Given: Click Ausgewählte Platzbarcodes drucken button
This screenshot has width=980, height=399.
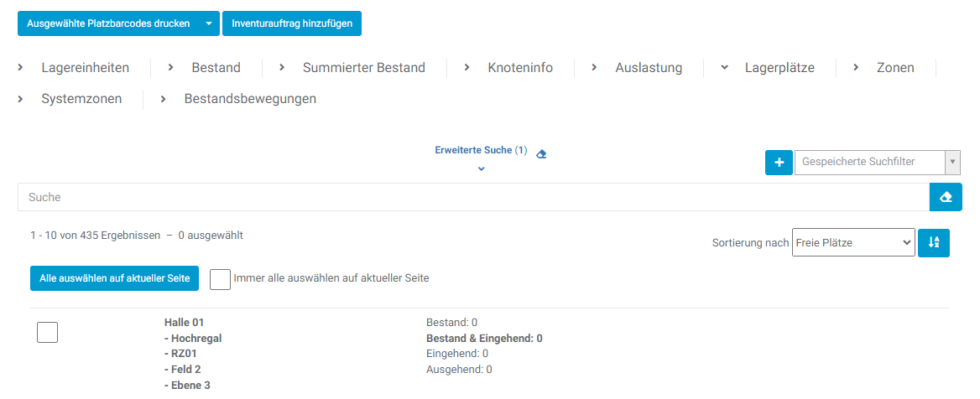Looking at the screenshot, I should [108, 23].
